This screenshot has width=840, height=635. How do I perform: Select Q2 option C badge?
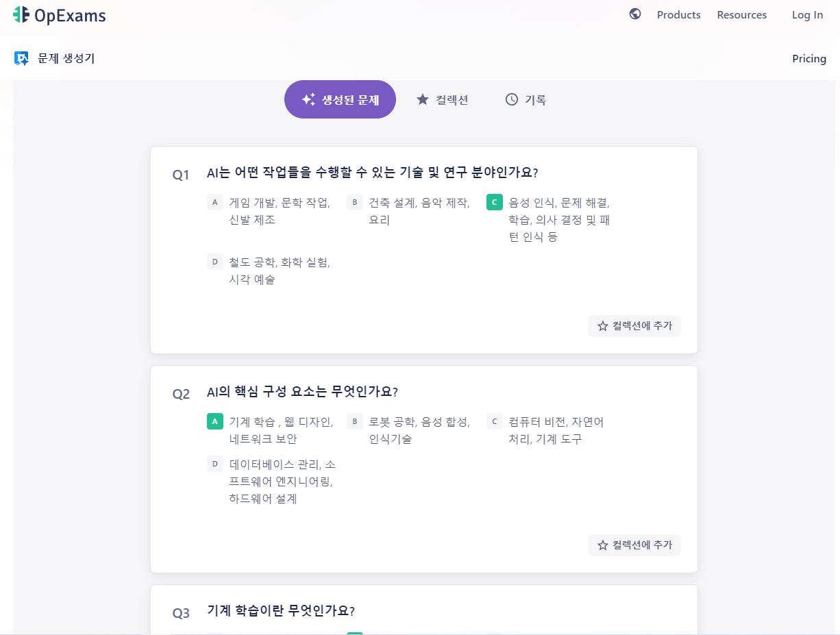click(x=494, y=421)
